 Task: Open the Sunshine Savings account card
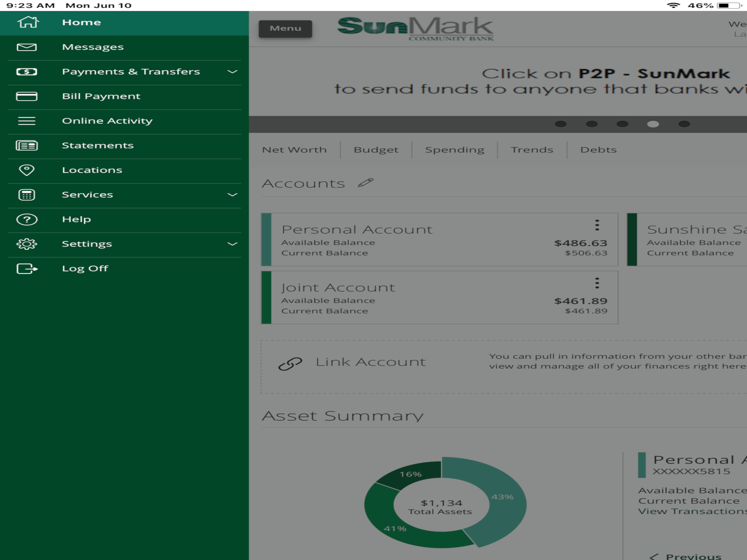(x=687, y=240)
